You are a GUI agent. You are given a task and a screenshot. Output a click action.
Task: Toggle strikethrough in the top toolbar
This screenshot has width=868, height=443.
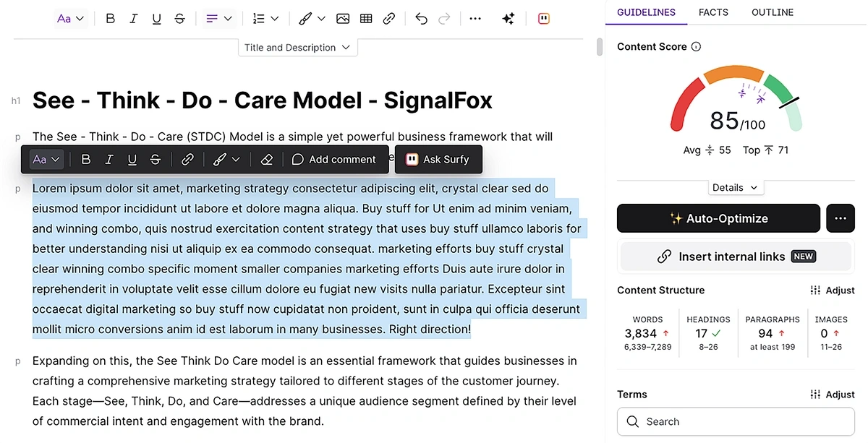coord(179,19)
